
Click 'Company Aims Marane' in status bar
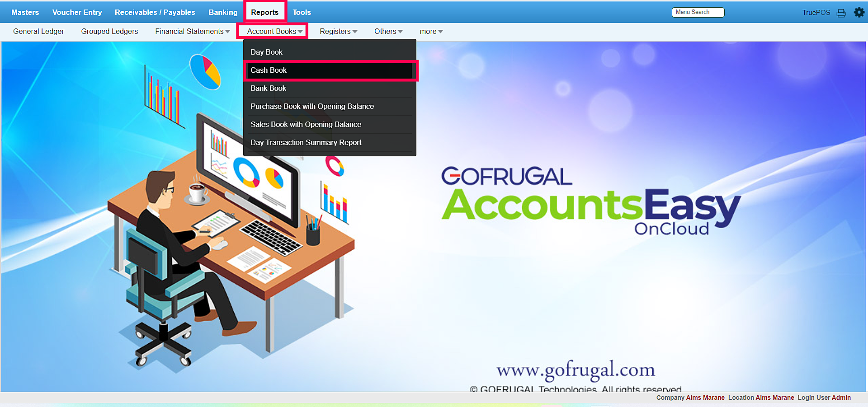[690, 398]
